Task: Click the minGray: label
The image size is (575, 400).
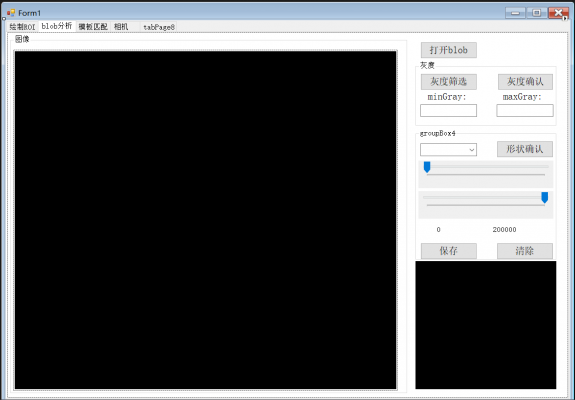Action: tap(447, 97)
